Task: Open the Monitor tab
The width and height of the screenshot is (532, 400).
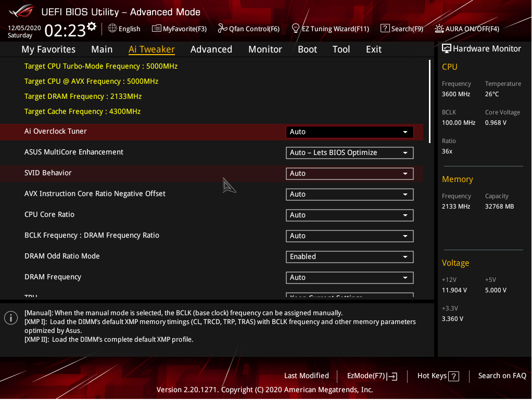Action: [265, 49]
